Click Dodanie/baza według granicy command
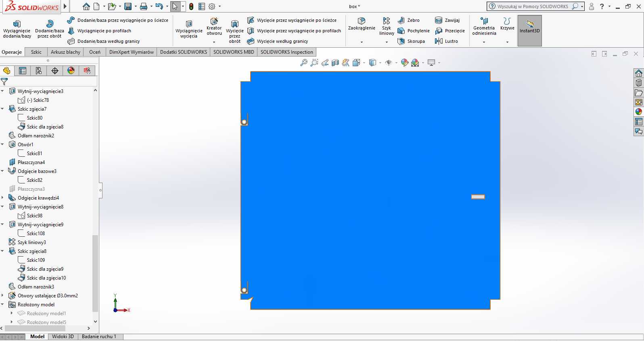The height and width of the screenshot is (341, 644). point(104,41)
